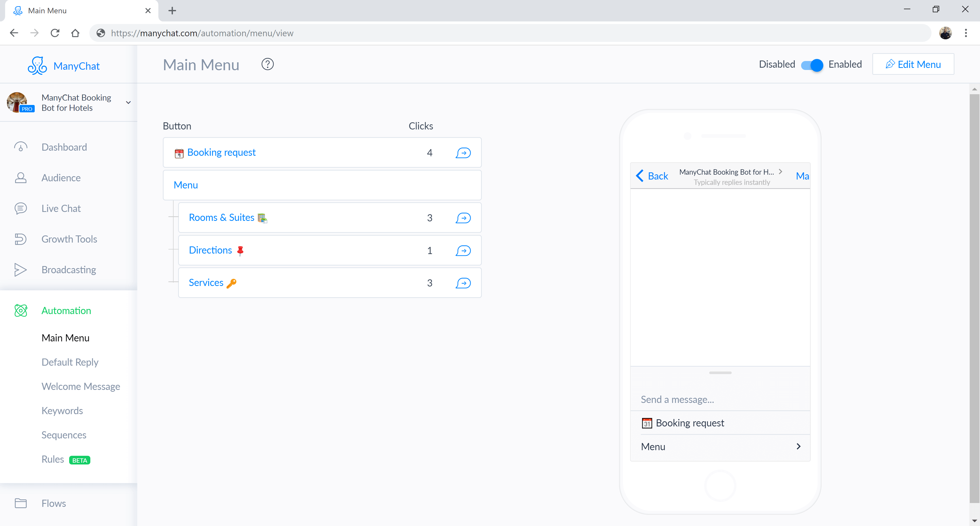Click 'Ma' link at phone header right

pyautogui.click(x=802, y=176)
